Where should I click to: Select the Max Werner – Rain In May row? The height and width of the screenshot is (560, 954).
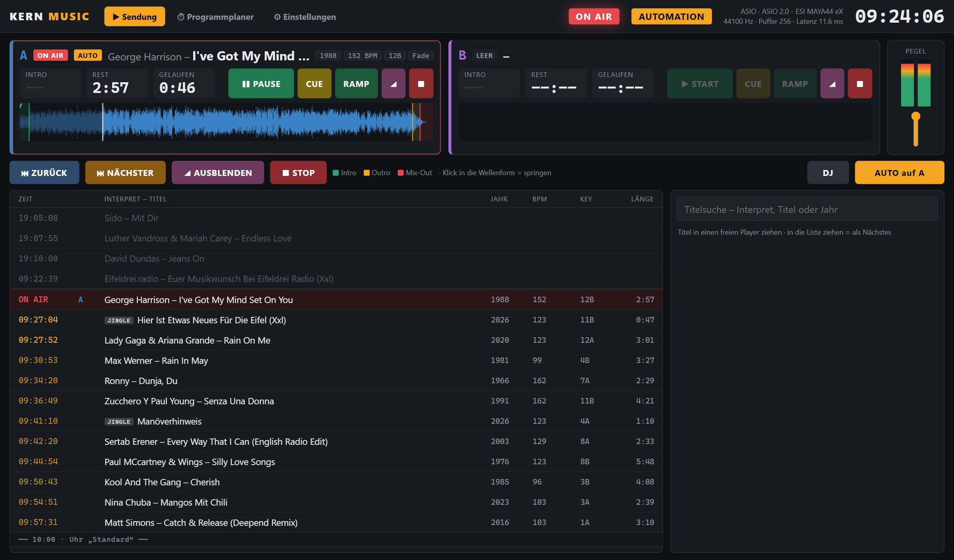[x=336, y=360]
